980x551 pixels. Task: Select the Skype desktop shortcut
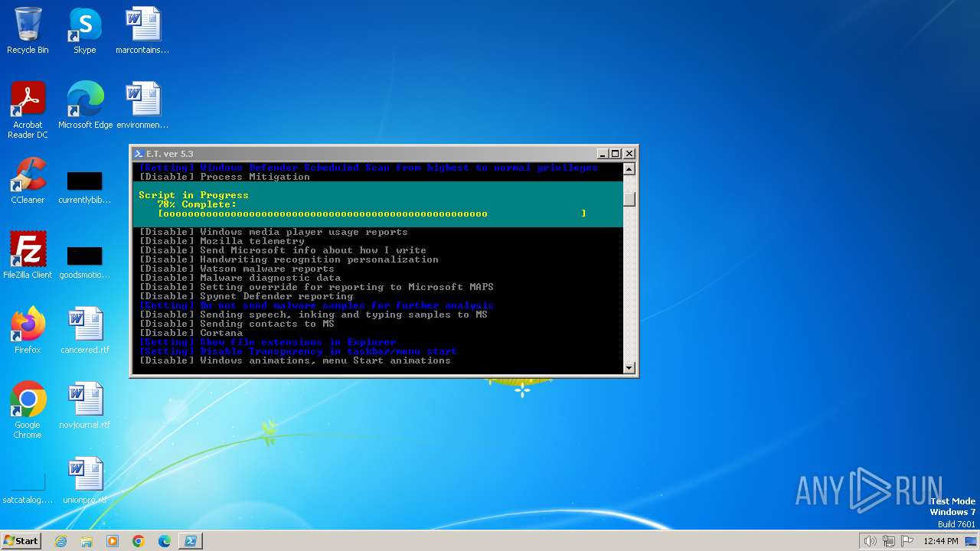[x=84, y=31]
